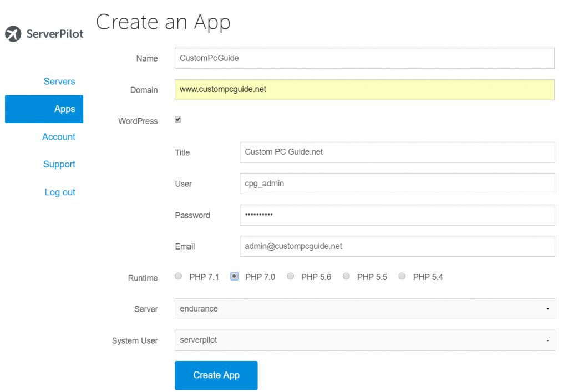The image size is (568, 392).
Task: Select the PHP 7.0 runtime radio button
Action: (235, 277)
